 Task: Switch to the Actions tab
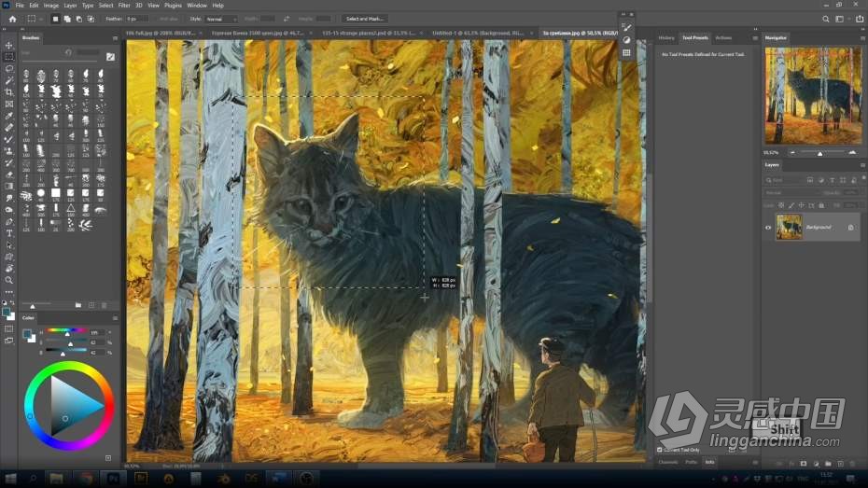[723, 38]
